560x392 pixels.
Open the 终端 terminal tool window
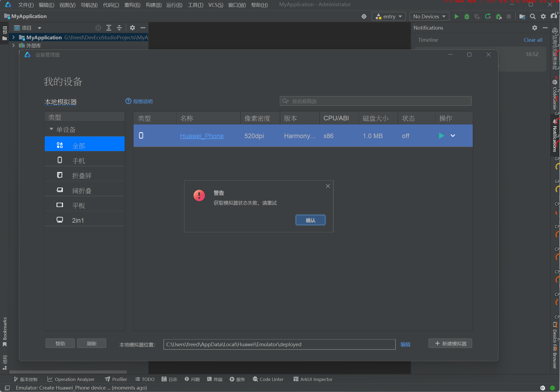215,379
